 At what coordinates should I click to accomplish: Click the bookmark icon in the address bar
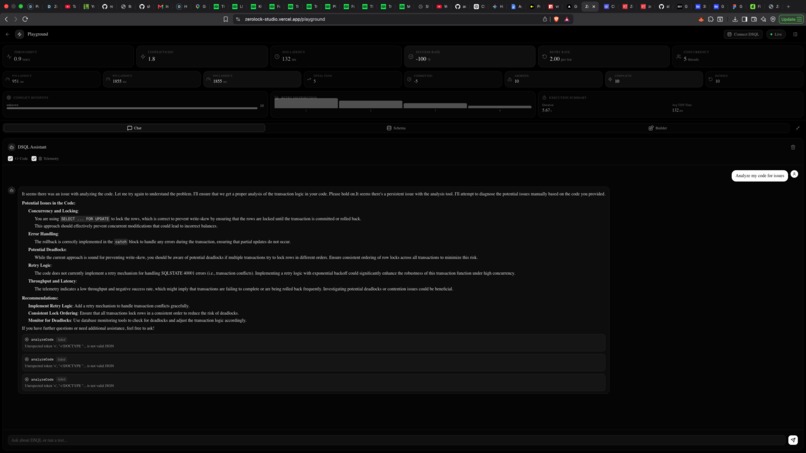225,19
